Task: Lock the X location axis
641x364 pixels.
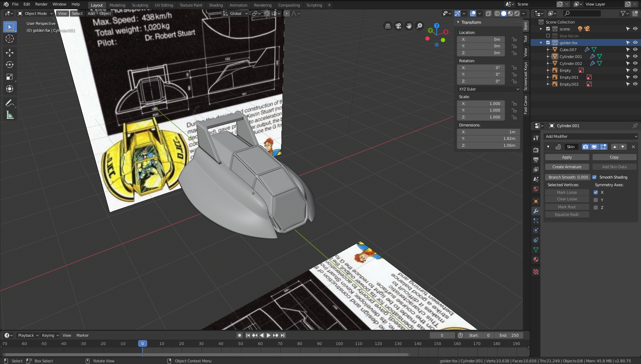Action: pyautogui.click(x=514, y=39)
